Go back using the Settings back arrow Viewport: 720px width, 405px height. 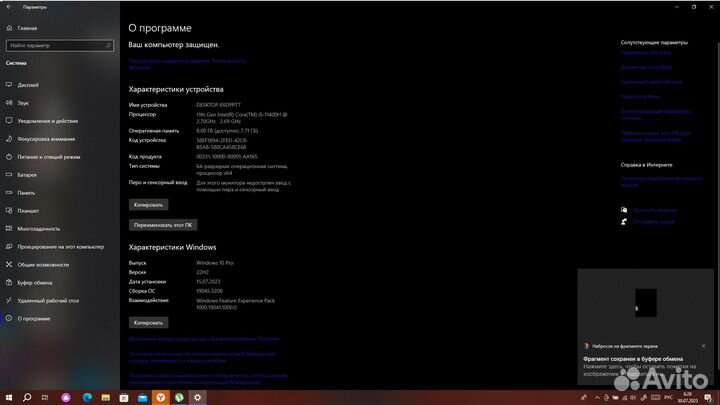[9, 7]
